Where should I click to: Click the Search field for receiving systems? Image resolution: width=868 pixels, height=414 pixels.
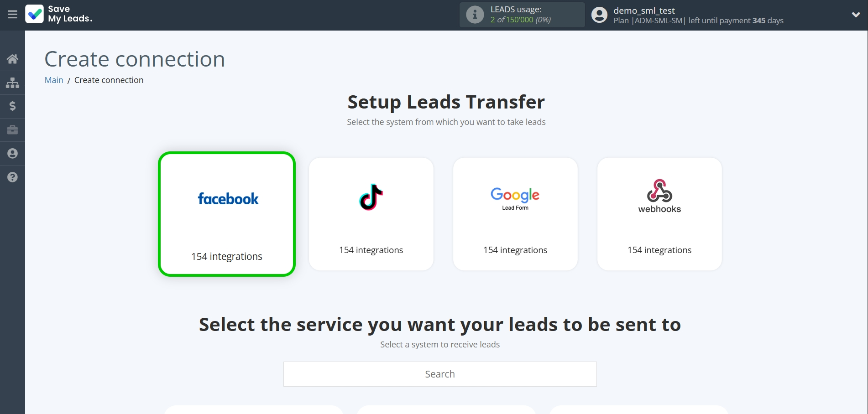coord(439,374)
